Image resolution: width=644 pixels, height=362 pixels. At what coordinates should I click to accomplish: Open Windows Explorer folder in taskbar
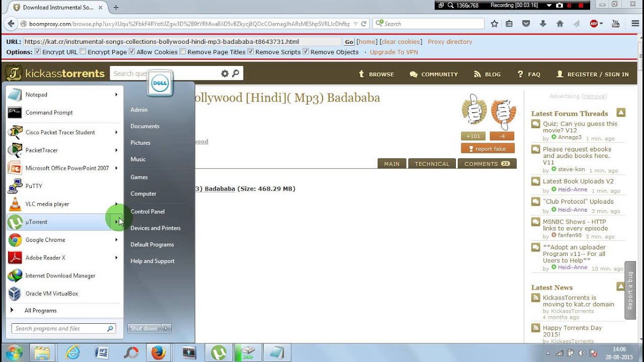(x=42, y=352)
